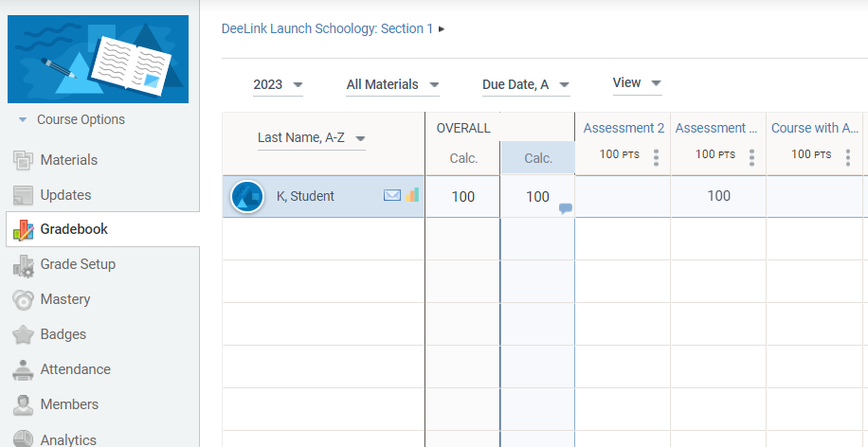Image resolution: width=868 pixels, height=447 pixels.
Task: Open the Updates section
Action: [x=65, y=195]
